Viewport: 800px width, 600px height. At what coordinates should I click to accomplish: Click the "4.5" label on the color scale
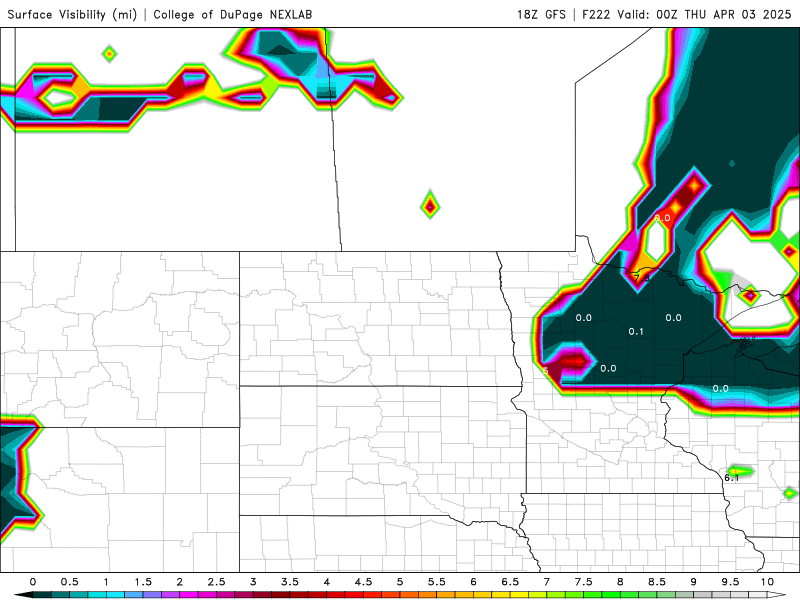[x=363, y=582]
